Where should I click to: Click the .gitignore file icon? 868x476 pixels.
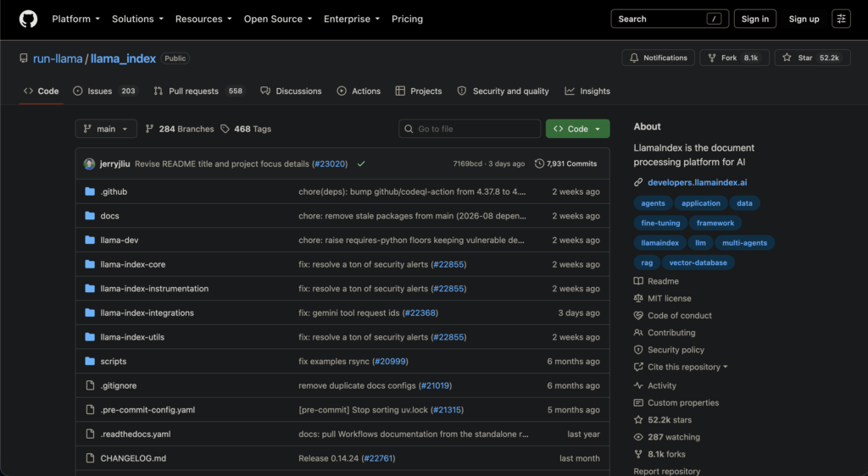point(90,385)
